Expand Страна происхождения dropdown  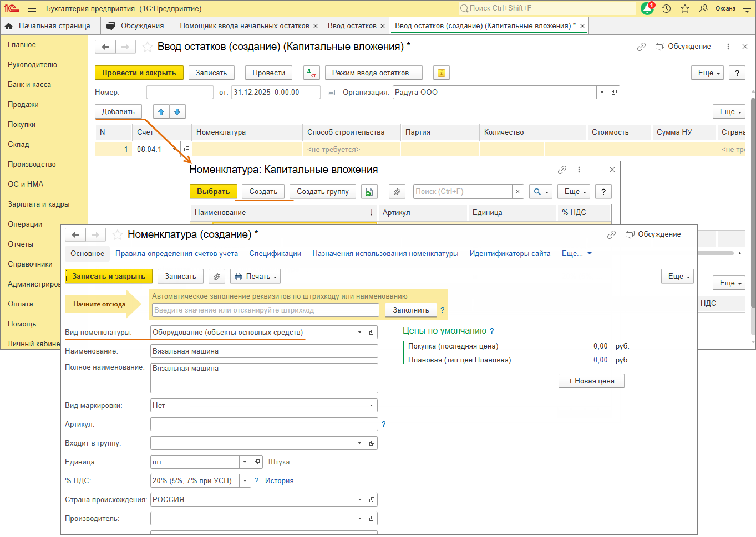point(360,500)
